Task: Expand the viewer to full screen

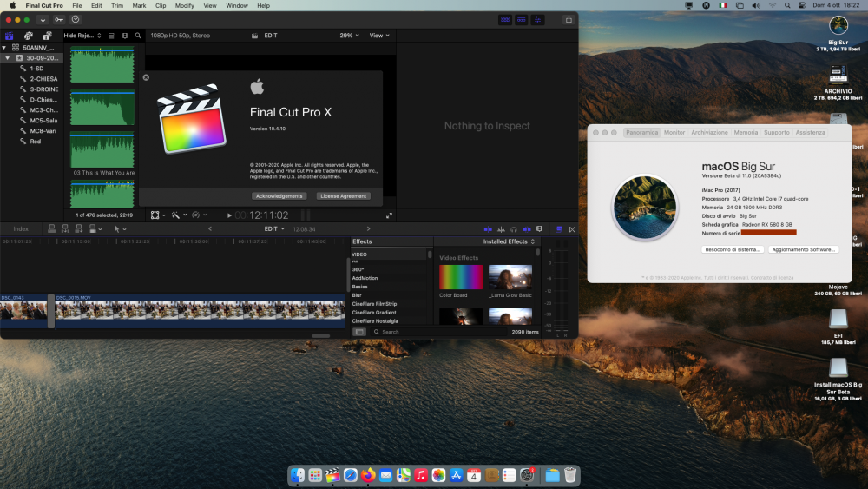Action: click(x=389, y=215)
